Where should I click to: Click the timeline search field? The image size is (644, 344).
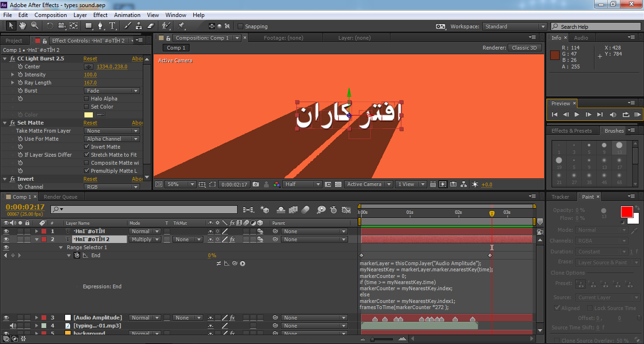pyautogui.click(x=144, y=210)
